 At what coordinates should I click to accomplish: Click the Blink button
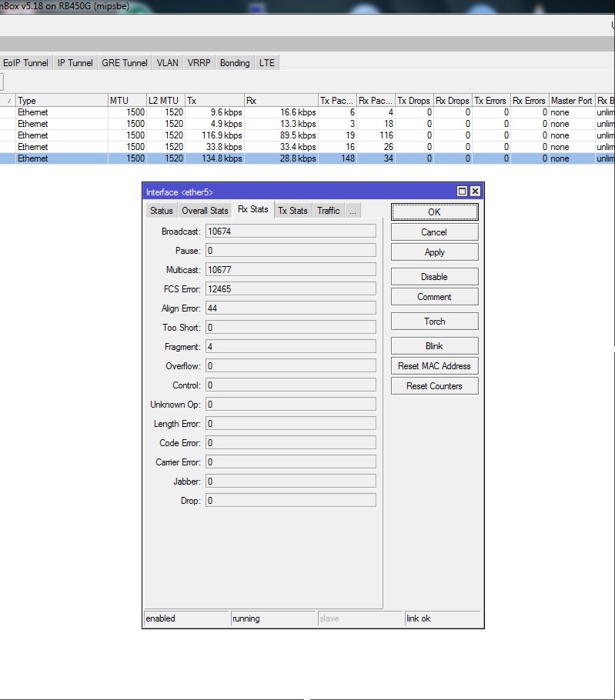(x=434, y=346)
